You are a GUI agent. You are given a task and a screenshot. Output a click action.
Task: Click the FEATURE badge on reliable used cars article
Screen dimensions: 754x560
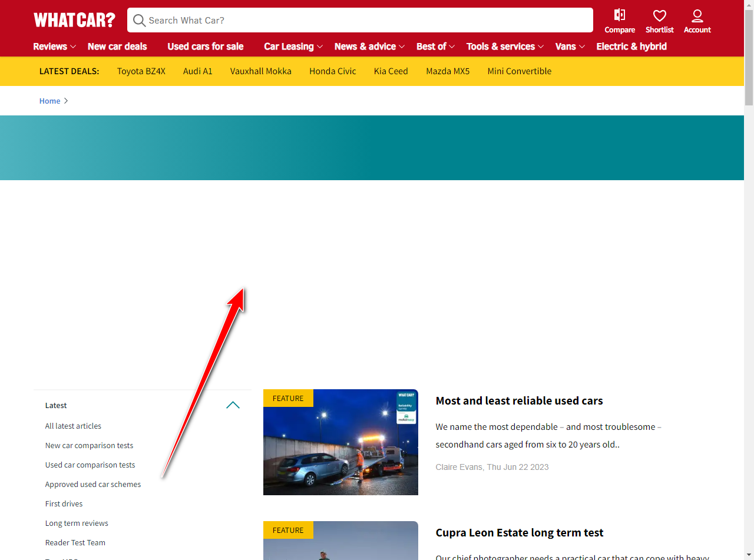click(288, 398)
